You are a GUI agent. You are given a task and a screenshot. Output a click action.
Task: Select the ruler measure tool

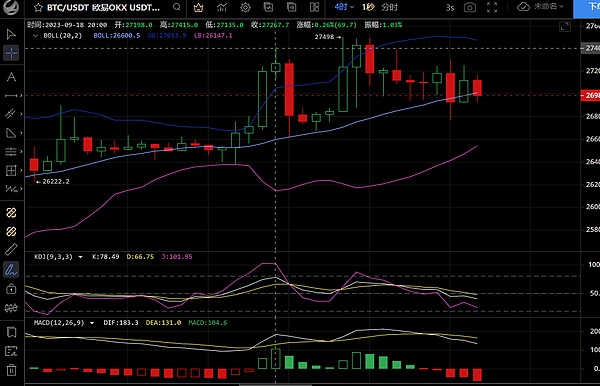point(11,249)
